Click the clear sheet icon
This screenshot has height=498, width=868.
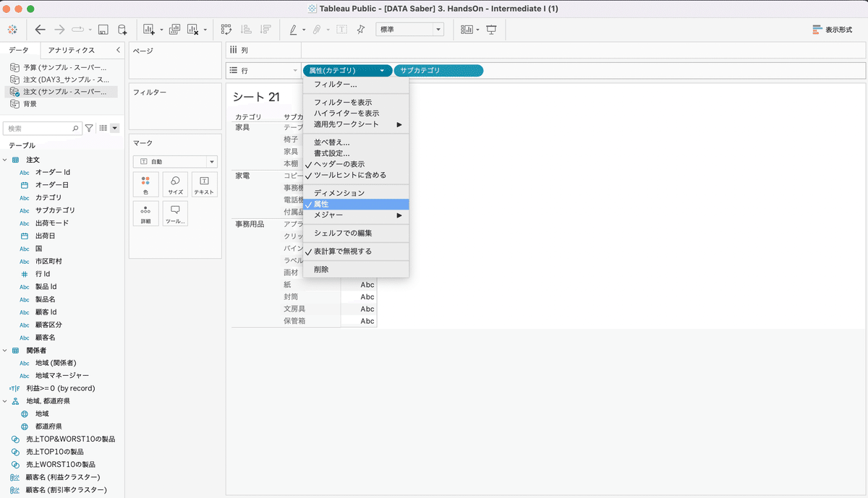pyautogui.click(x=193, y=30)
